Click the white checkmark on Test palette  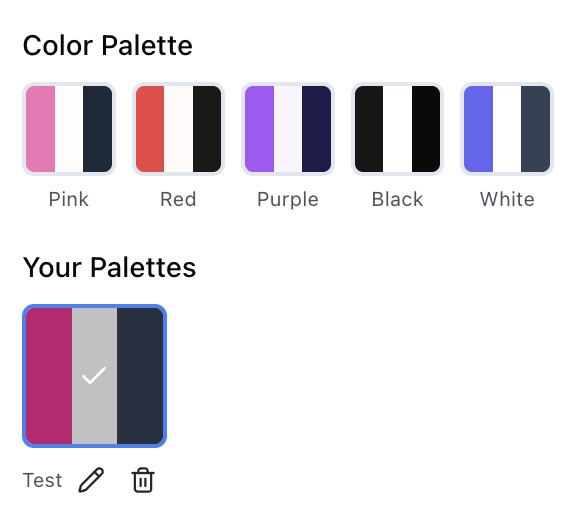pyautogui.click(x=94, y=376)
